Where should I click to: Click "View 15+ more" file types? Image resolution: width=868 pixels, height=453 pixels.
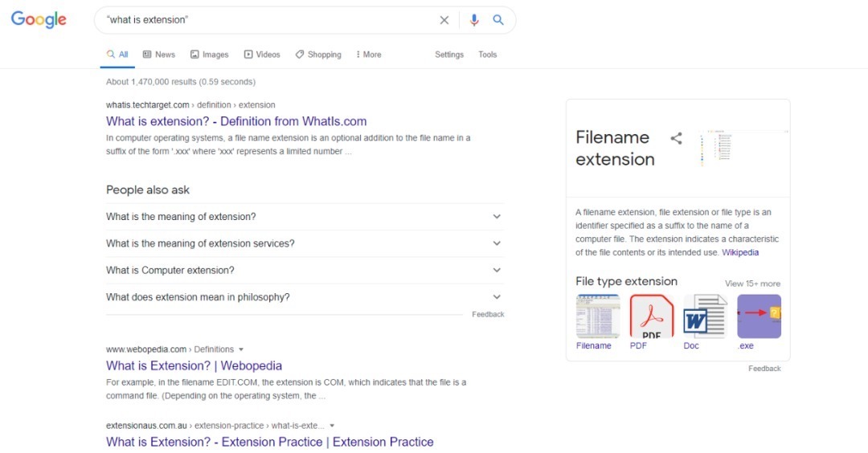coord(752,284)
